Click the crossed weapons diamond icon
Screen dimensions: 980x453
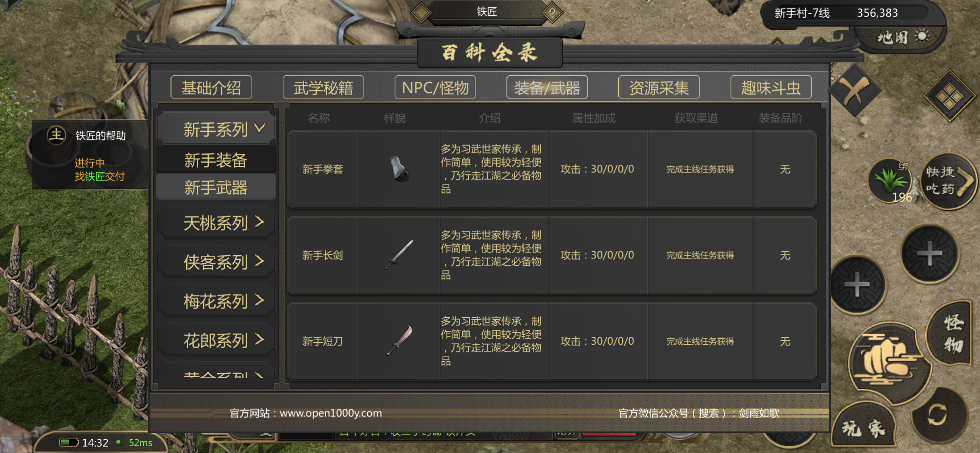(855, 91)
